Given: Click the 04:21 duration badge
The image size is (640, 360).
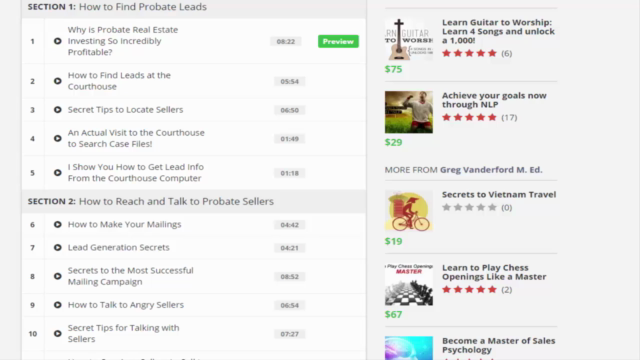Looking at the screenshot, I should 289,248.
